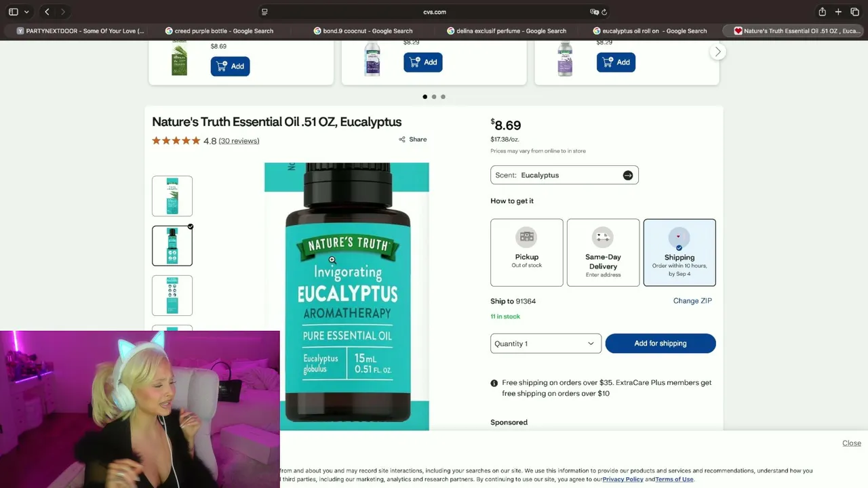Switch to eucalyptus oil roll on tab
This screenshot has width=868, height=488.
pos(650,30)
